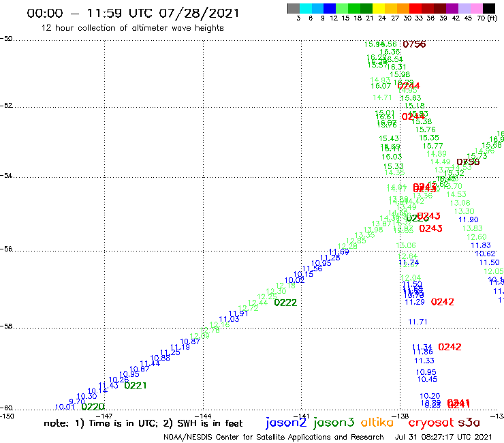Click the altika satellite legend label

[377, 423]
